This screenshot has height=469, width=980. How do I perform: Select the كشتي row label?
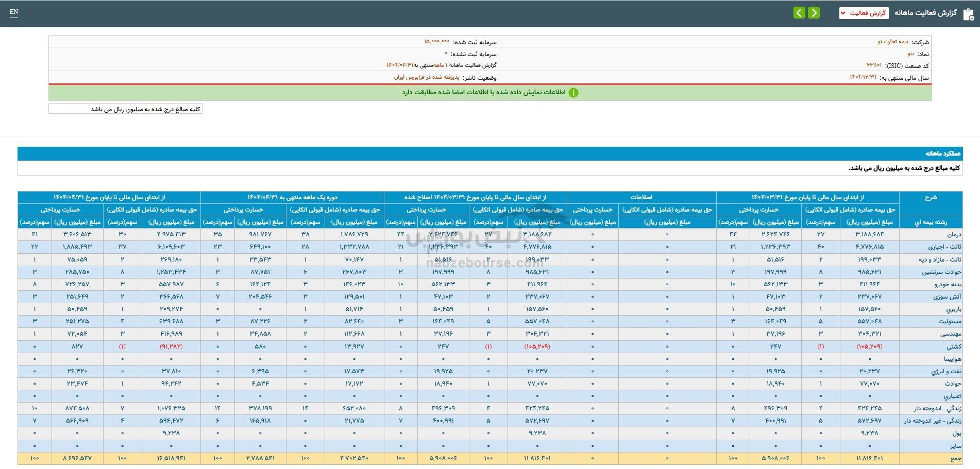pyautogui.click(x=954, y=346)
